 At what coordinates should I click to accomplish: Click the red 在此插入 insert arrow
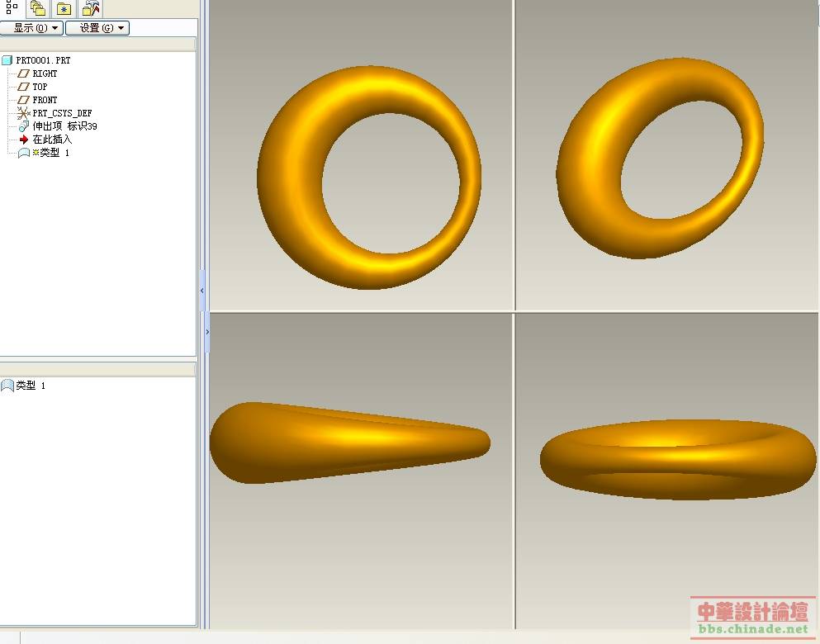[x=24, y=140]
